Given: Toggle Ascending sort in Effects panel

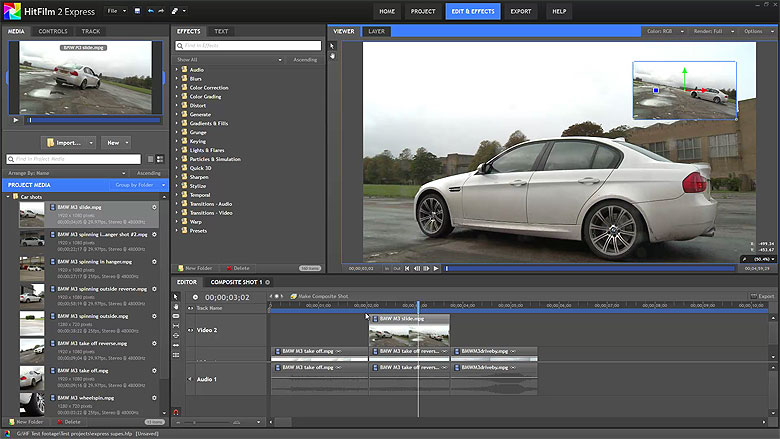Looking at the screenshot, I should 307,60.
